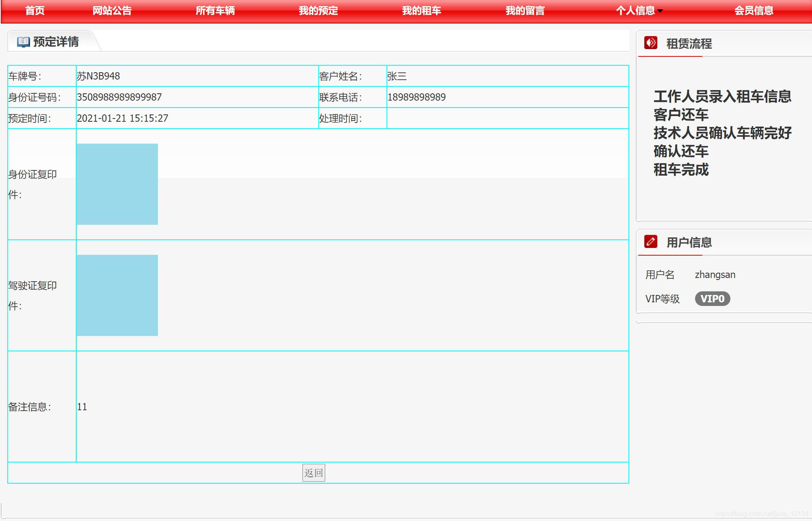The image size is (812, 521).
Task: Click the 客户姓名 label
Action: click(x=340, y=76)
